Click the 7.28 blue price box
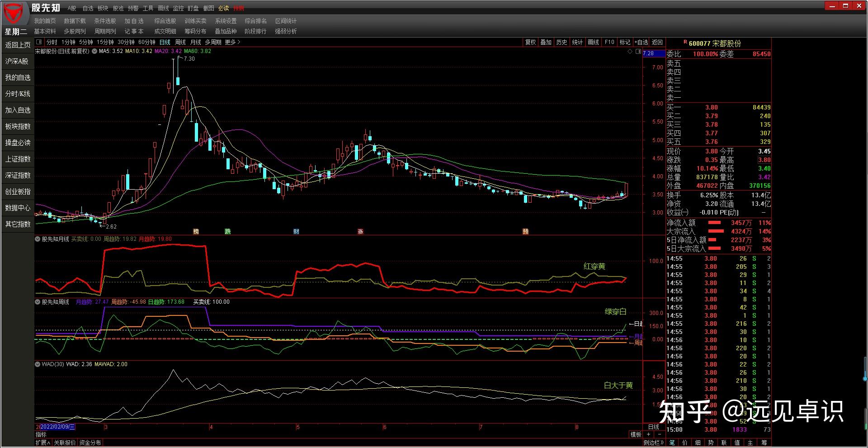 [653, 53]
